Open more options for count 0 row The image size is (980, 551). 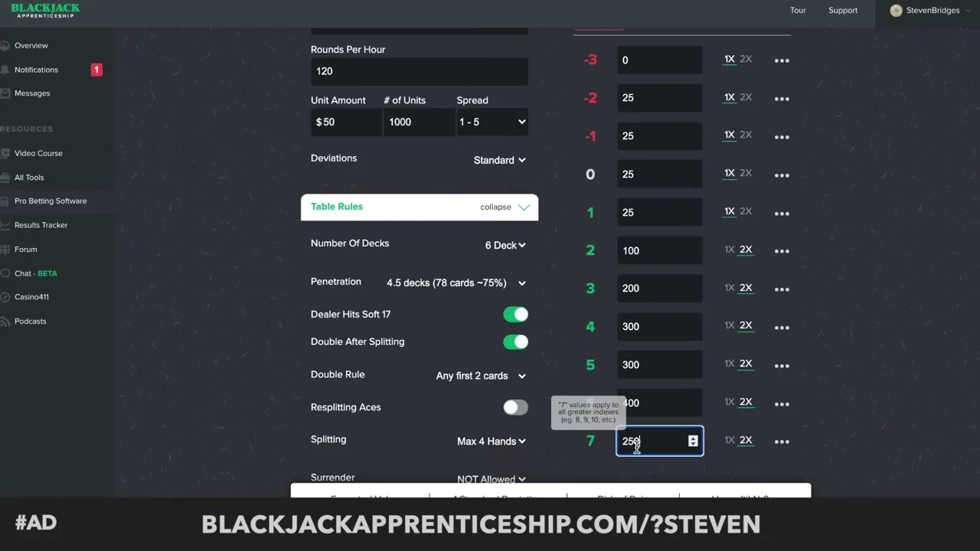click(782, 175)
